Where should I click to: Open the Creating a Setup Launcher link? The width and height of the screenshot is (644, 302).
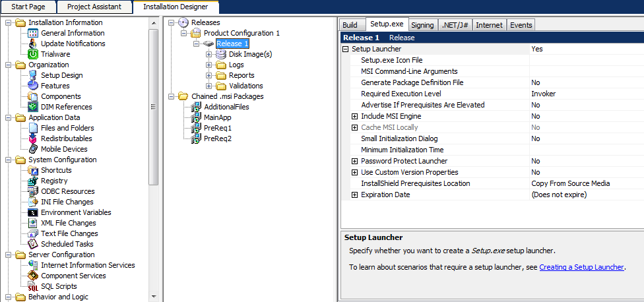click(x=581, y=267)
